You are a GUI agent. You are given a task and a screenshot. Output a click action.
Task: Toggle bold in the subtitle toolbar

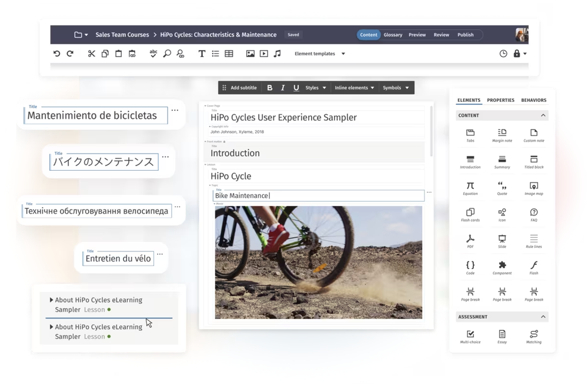(x=269, y=87)
